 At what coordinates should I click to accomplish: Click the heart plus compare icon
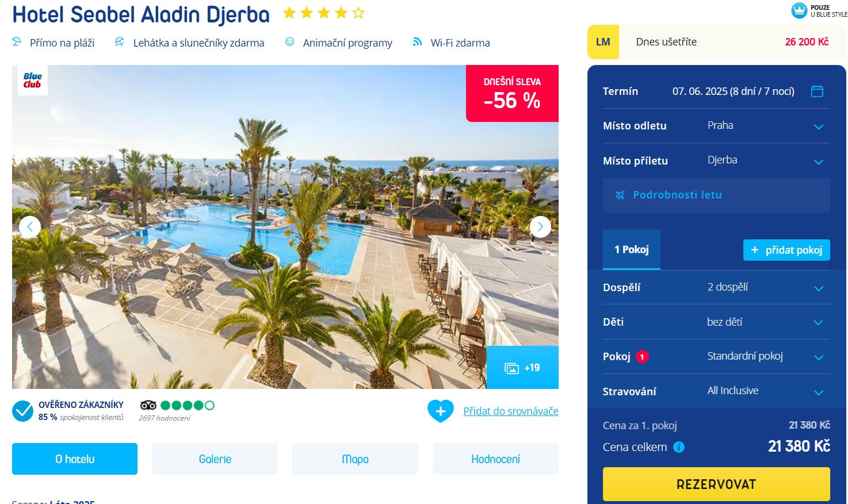point(441,411)
